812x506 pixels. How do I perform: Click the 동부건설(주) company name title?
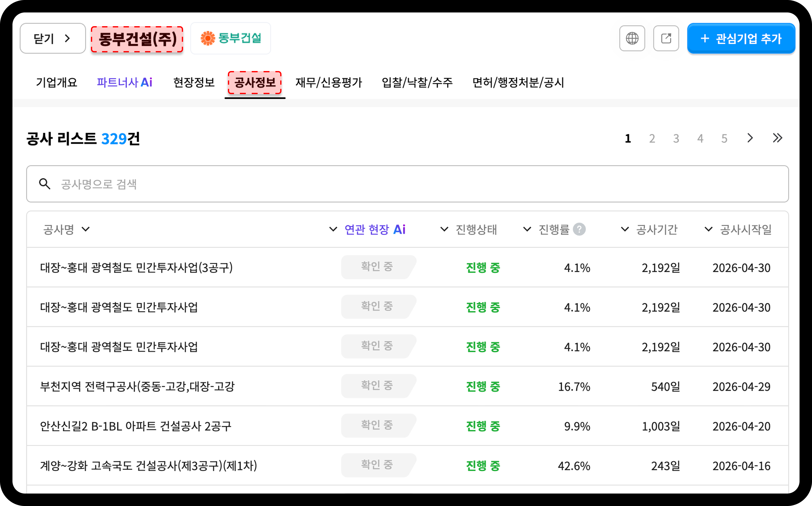(x=137, y=39)
